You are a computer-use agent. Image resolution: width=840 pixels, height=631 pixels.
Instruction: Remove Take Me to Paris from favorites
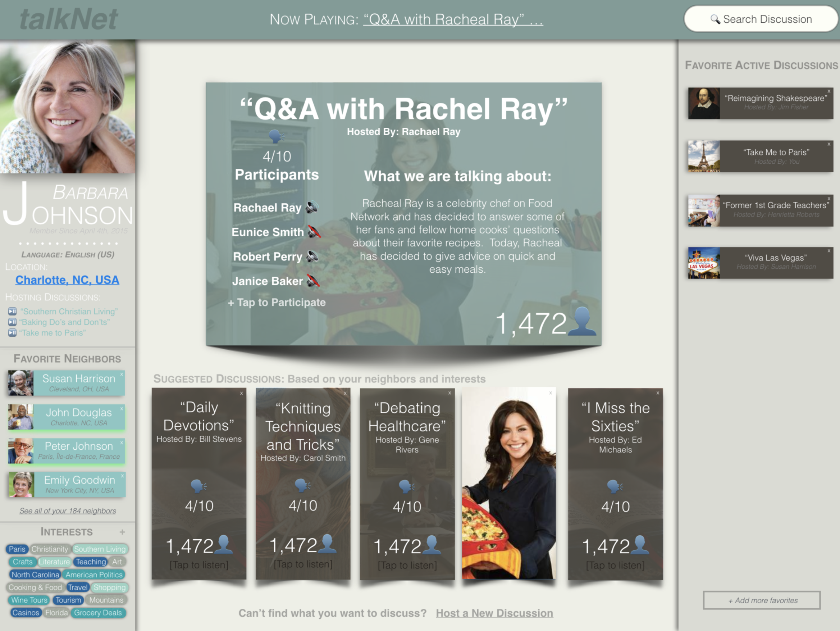829,144
